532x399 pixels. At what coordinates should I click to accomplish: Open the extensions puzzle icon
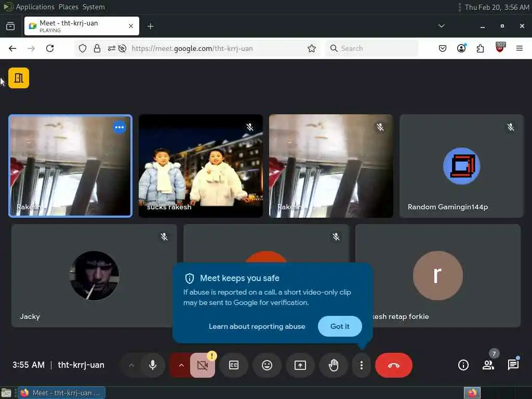tap(480, 48)
